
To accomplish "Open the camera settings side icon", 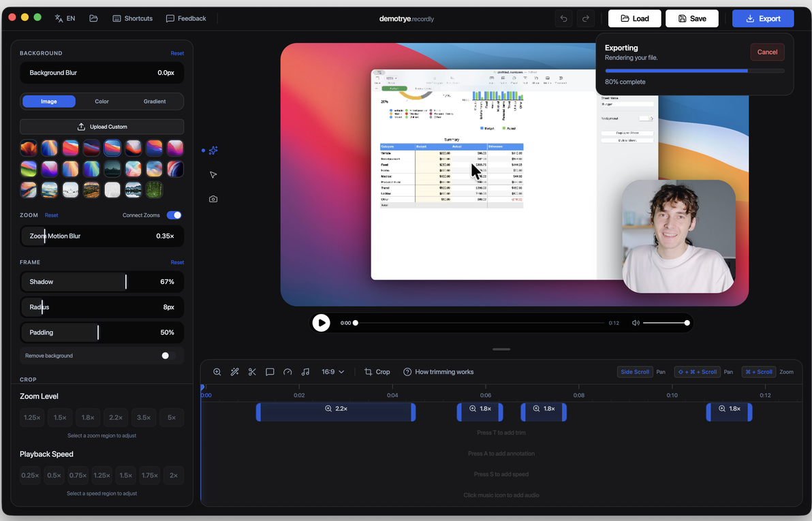I will coord(213,199).
